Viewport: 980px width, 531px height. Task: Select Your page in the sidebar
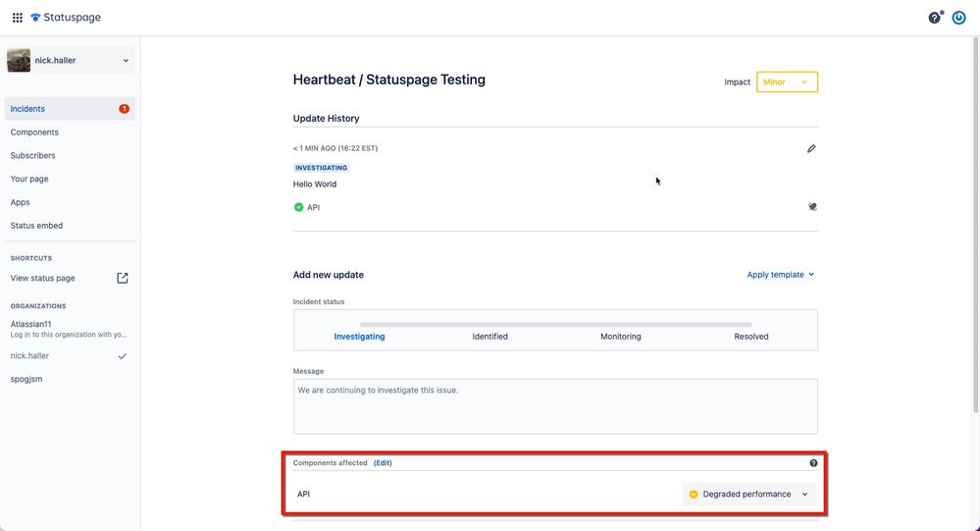(29, 179)
